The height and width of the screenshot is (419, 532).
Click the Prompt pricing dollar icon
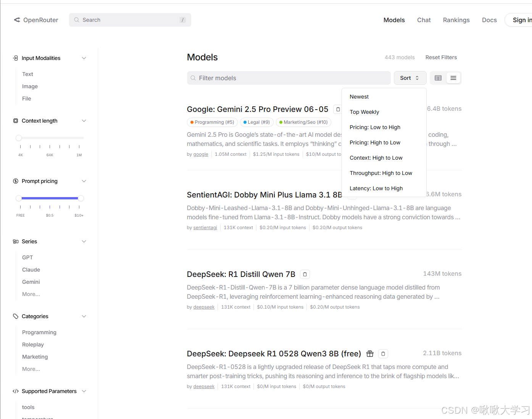(x=16, y=181)
